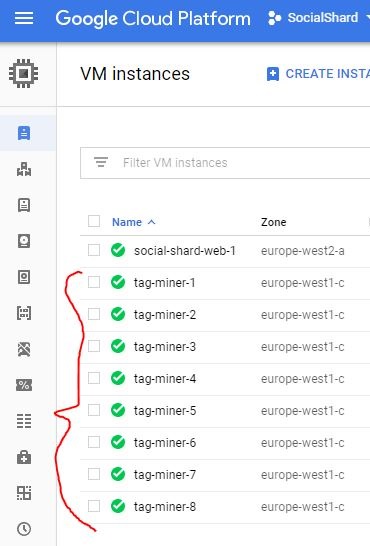Open Disks sidebar icon
370x546 pixels.
tap(24, 241)
